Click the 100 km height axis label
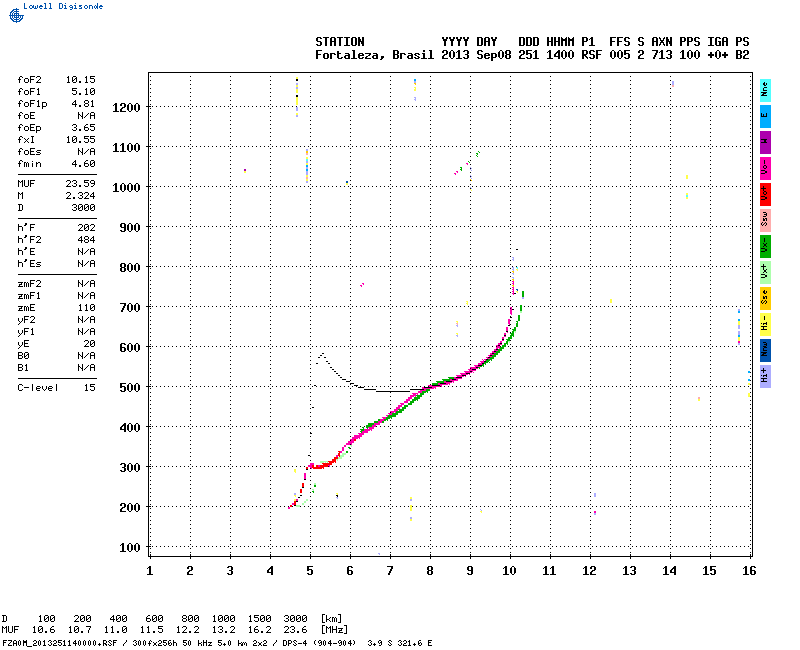This screenshot has width=800, height=650. click(x=130, y=548)
